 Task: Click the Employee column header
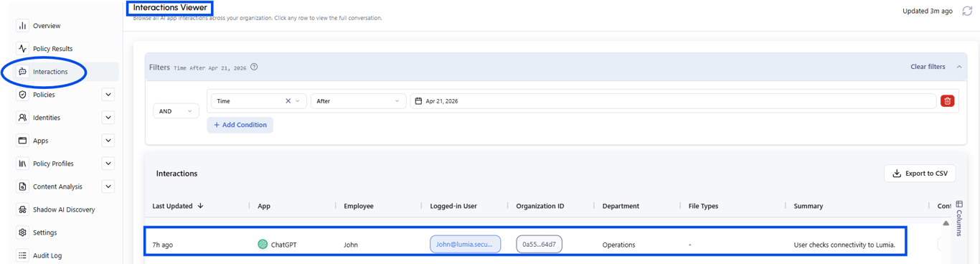(x=359, y=206)
